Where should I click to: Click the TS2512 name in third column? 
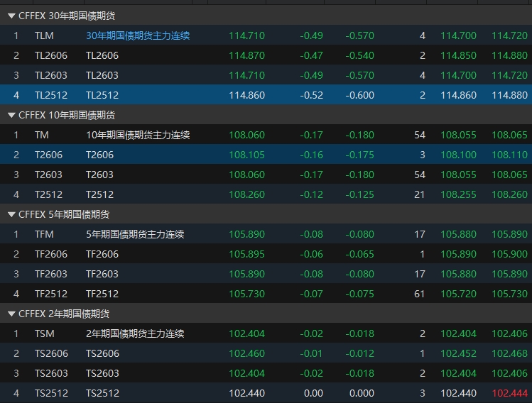[102, 393]
